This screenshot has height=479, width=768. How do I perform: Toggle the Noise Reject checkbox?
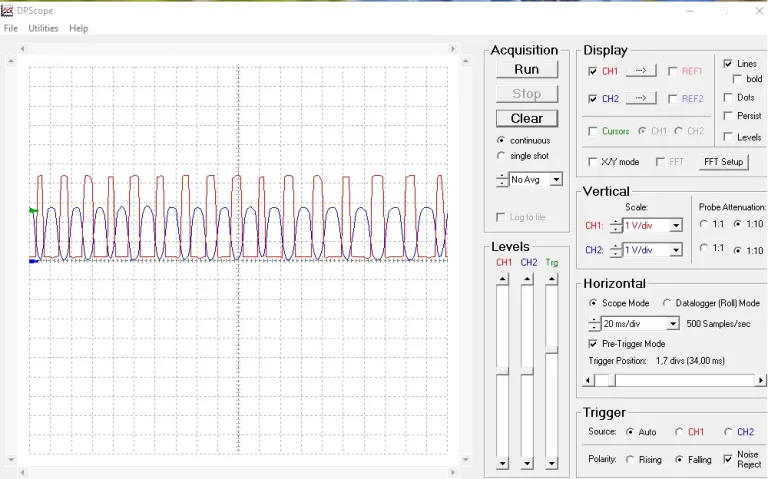tap(728, 459)
